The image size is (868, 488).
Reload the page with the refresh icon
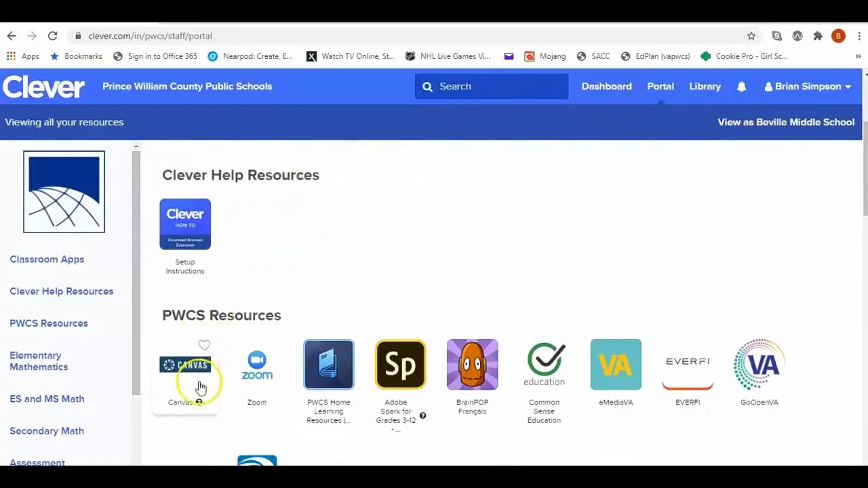52,36
